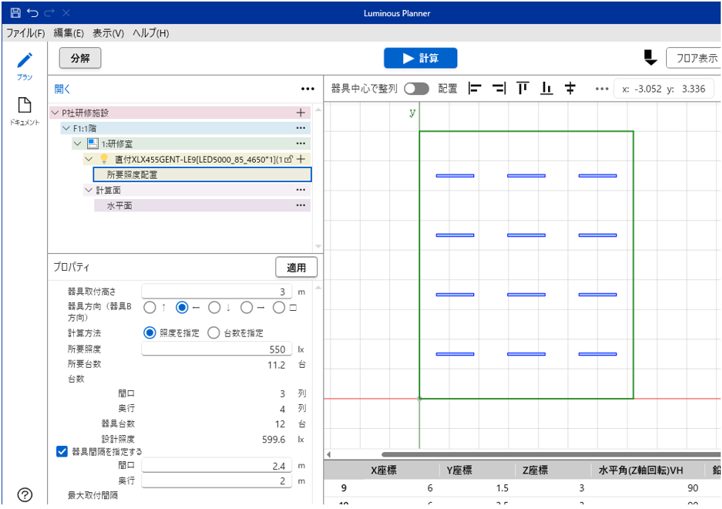The height and width of the screenshot is (509, 722).
Task: Toggle the 器具中心で整列 switch
Action: click(416, 88)
